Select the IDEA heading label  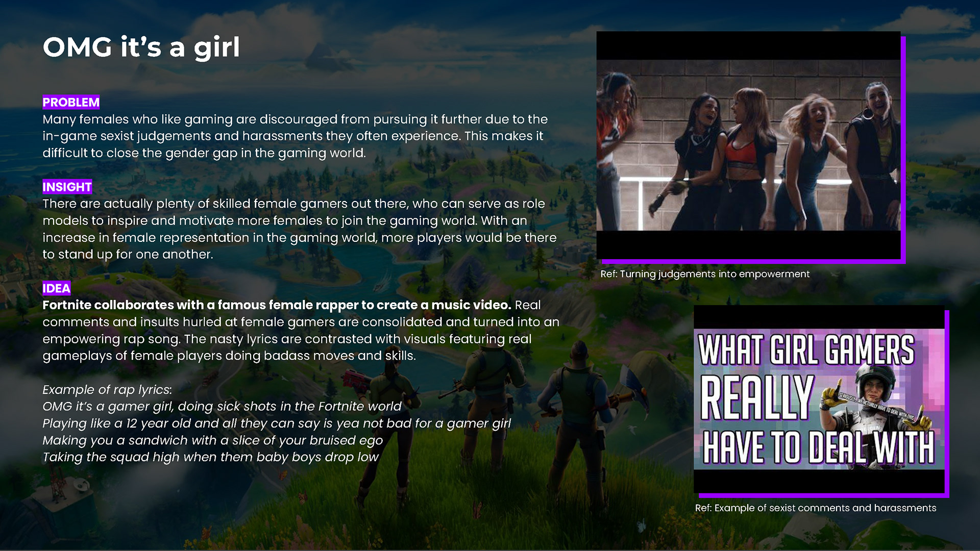pos(56,288)
